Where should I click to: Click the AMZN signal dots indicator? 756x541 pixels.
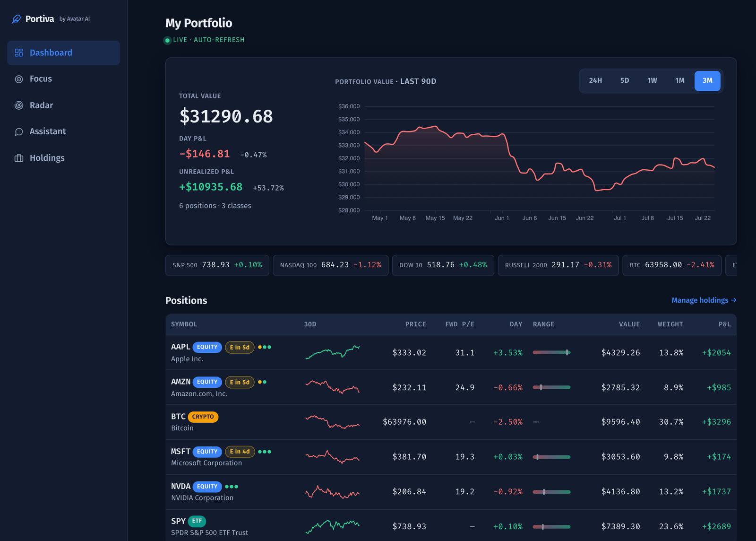point(262,382)
